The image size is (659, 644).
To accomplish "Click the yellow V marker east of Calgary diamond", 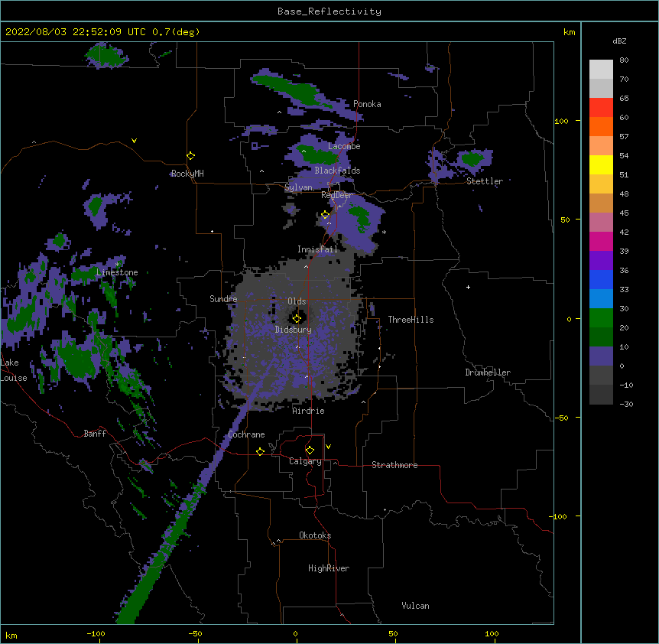I will click(x=328, y=447).
